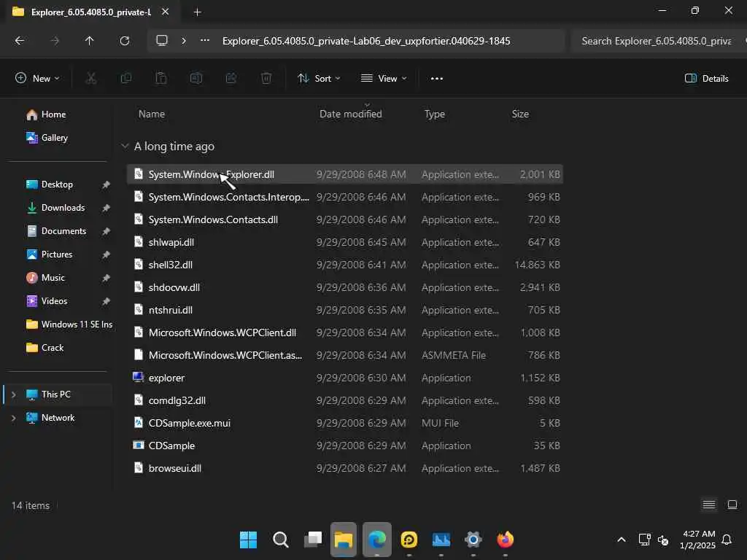Image resolution: width=747 pixels, height=560 pixels.
Task: Sort by the Type column header
Action: tap(435, 114)
